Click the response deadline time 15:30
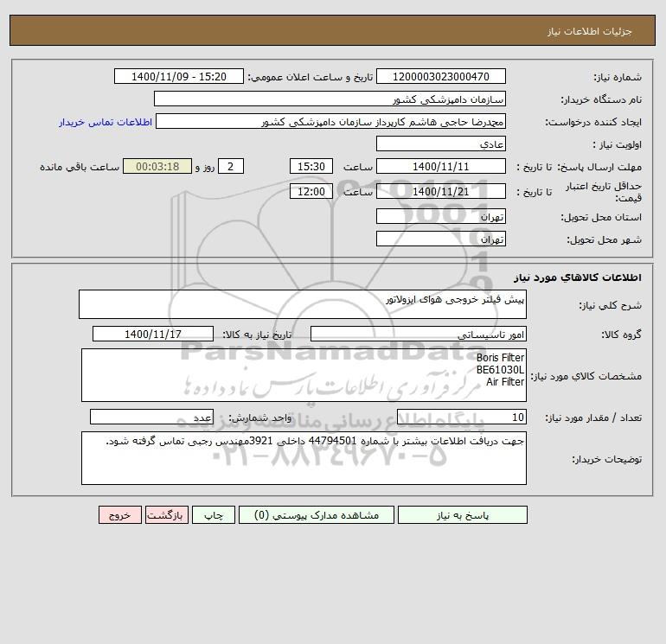This screenshot has width=666, height=644. (x=311, y=167)
